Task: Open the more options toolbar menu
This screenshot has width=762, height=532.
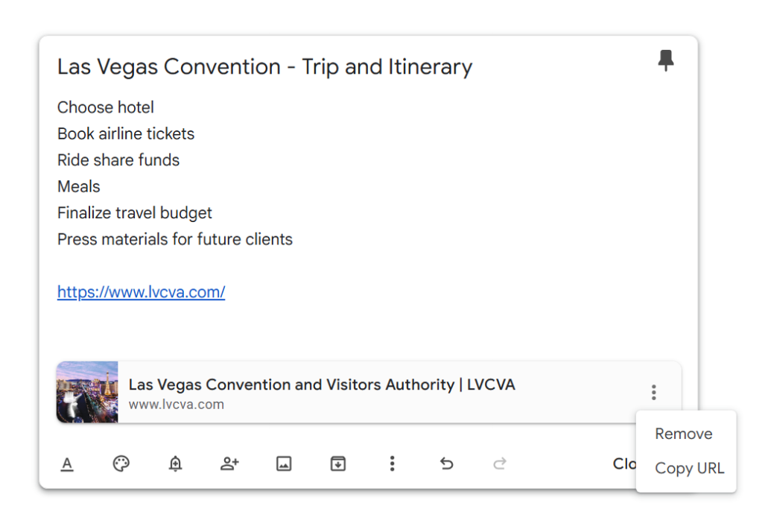Action: pos(392,463)
